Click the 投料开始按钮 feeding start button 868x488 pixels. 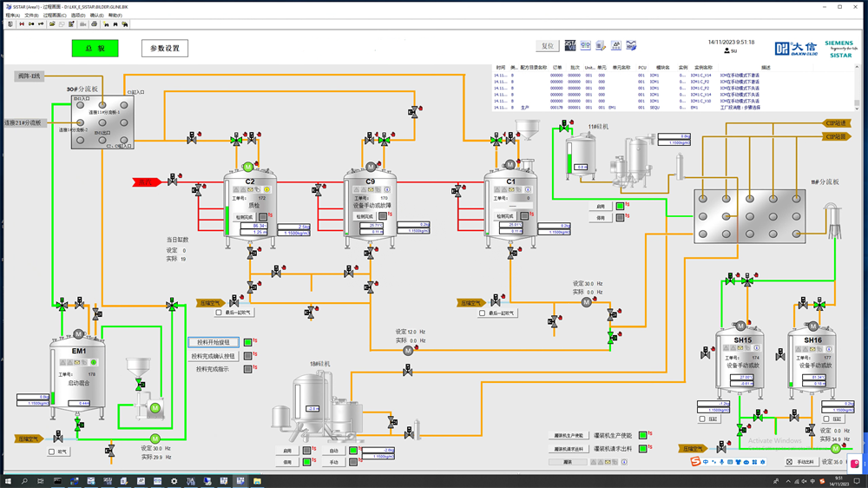point(214,343)
